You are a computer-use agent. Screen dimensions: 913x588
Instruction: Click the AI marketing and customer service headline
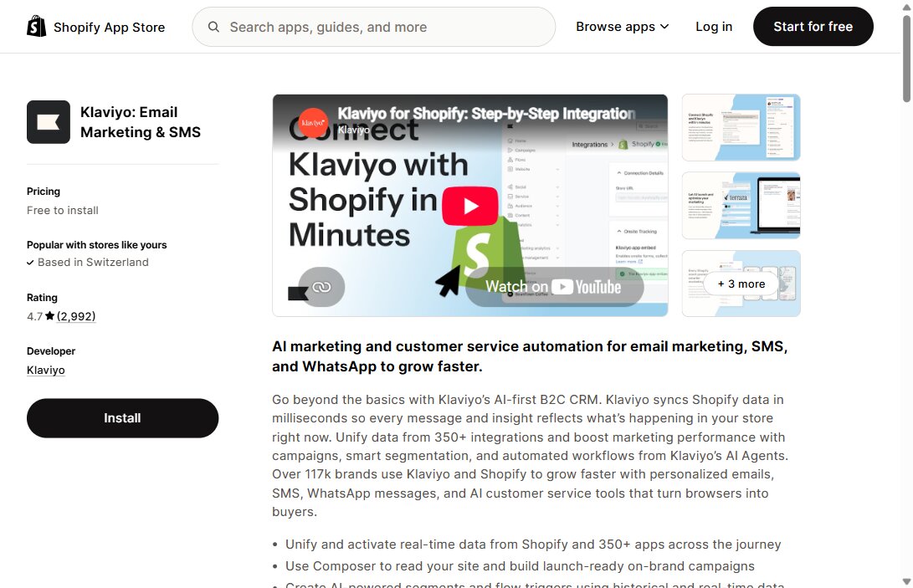(530, 356)
